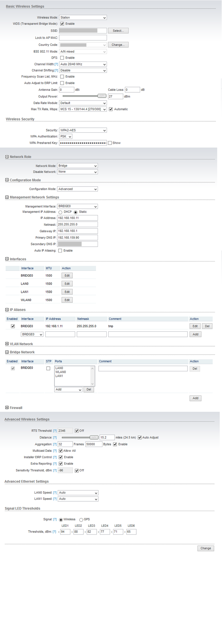This screenshot has height=644, width=222.
Task: Open help for Channel Width
Action: (56, 64)
